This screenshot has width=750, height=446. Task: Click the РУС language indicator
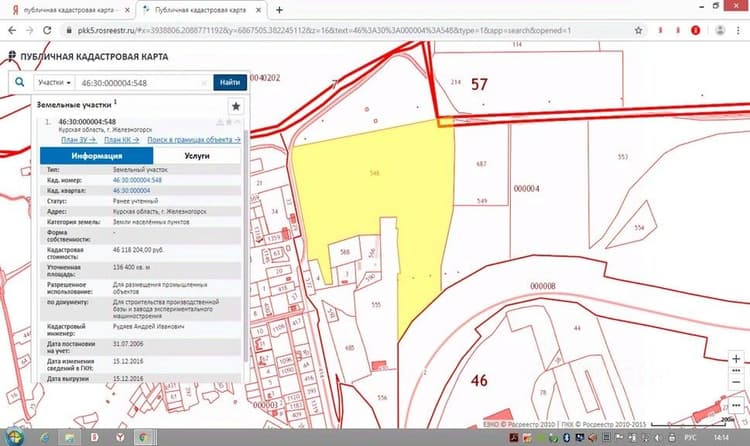(x=690, y=437)
